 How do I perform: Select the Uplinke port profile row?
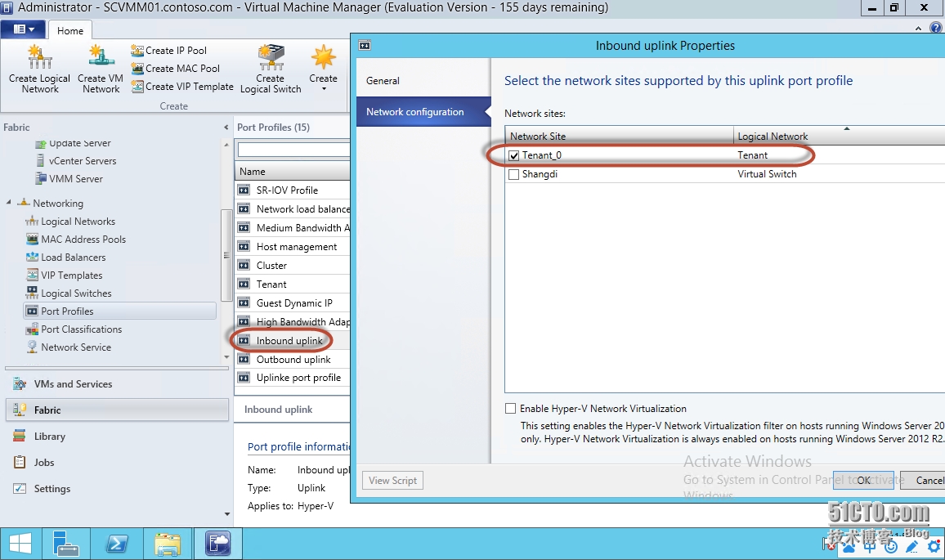pos(293,378)
